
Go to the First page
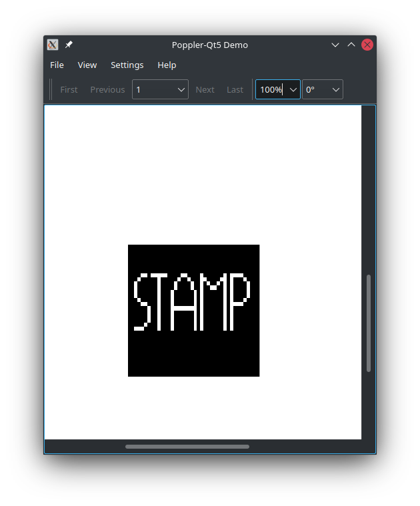pyautogui.click(x=69, y=89)
